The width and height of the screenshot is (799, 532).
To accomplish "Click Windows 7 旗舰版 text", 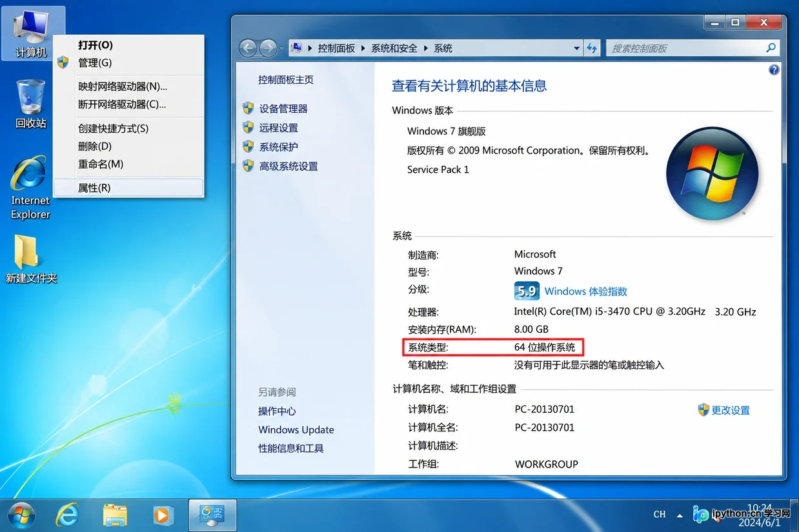I will [447, 131].
